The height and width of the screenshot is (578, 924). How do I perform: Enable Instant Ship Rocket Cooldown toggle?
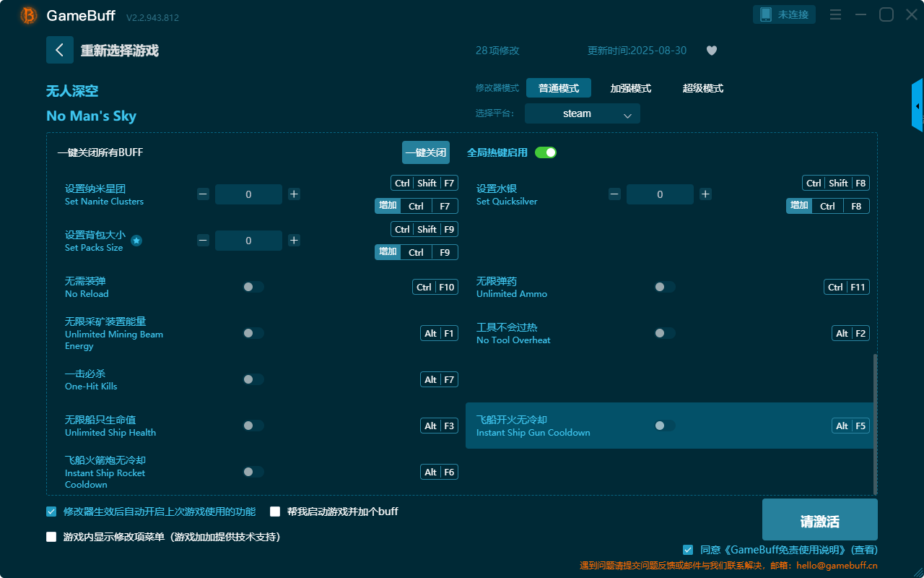coord(253,472)
